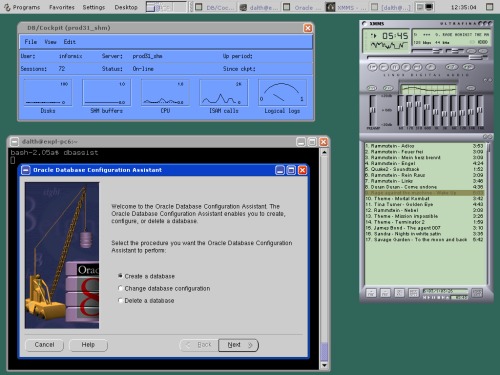
Task: Click XMMS play button
Action: coord(384,67)
